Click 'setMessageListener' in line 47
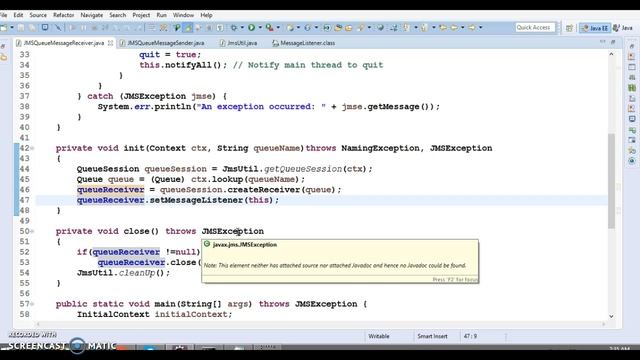Image resolution: width=640 pixels, height=360 pixels. pyautogui.click(x=196, y=200)
